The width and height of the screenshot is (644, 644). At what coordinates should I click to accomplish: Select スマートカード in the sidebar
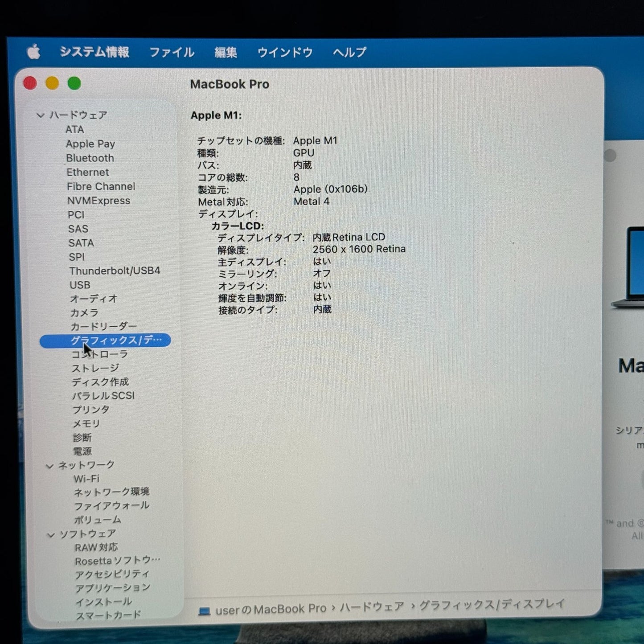(108, 616)
